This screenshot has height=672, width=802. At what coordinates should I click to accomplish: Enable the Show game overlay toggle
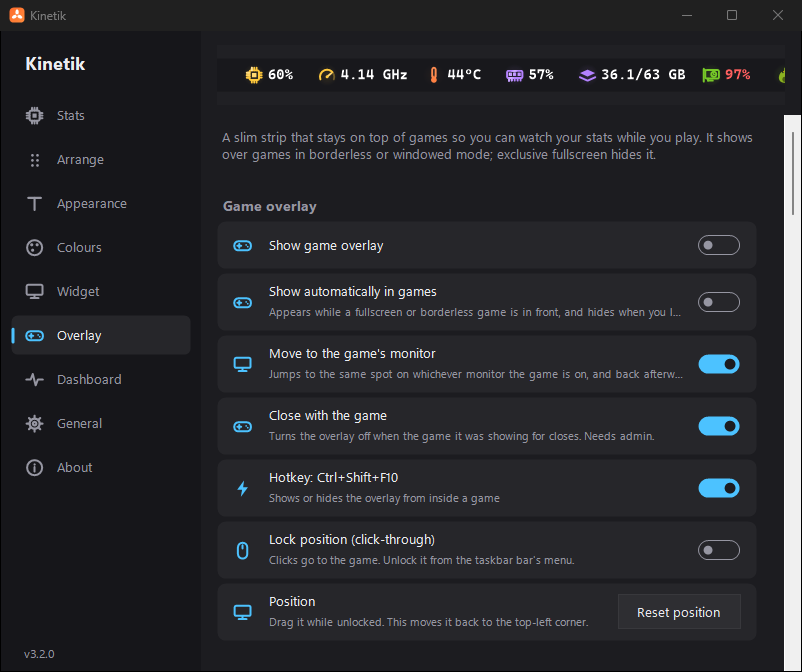[x=719, y=245]
